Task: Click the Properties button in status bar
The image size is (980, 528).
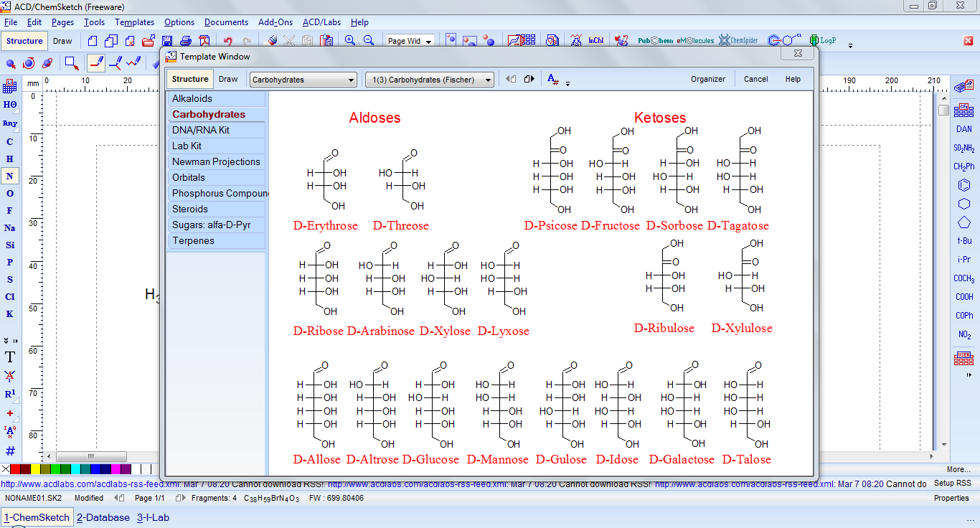Action: (x=951, y=498)
